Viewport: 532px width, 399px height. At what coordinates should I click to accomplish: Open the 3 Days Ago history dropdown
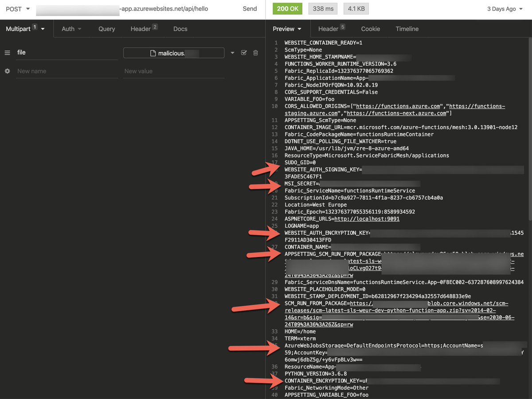tap(505, 9)
